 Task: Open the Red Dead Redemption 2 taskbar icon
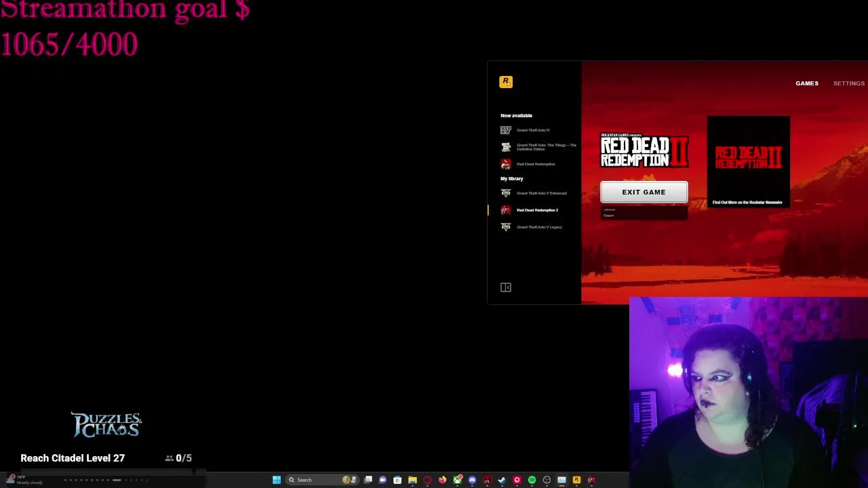tap(591, 480)
